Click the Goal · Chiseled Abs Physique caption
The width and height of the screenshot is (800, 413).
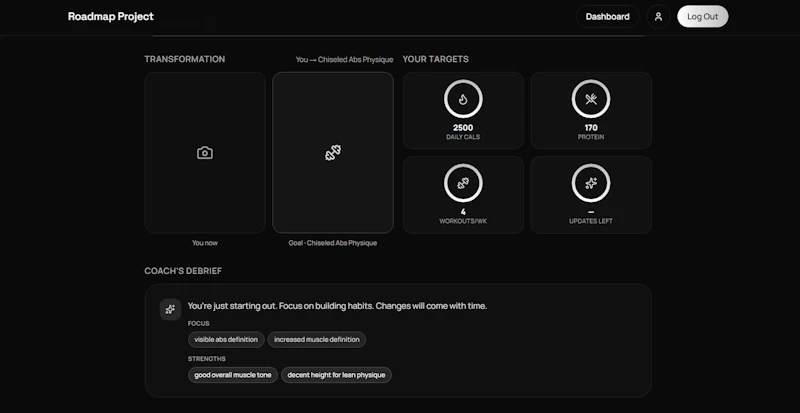click(333, 243)
